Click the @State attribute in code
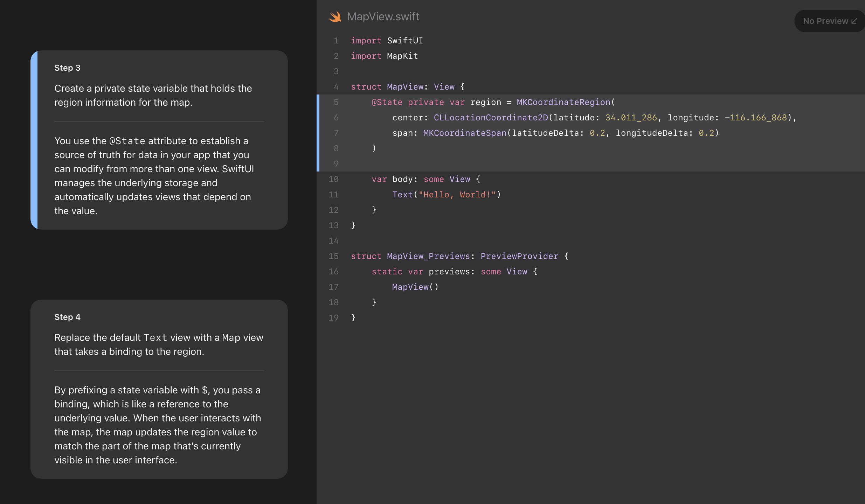Screen dimensions: 865x504 (387, 102)
